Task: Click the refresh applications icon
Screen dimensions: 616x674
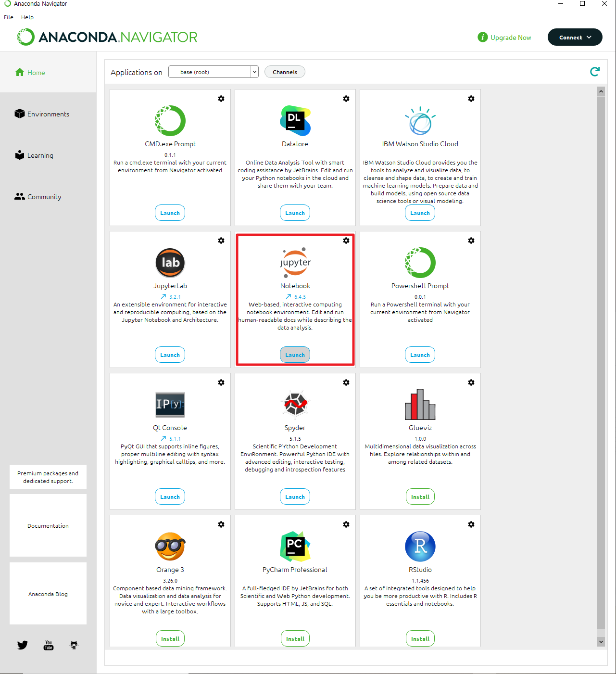Action: coord(595,72)
